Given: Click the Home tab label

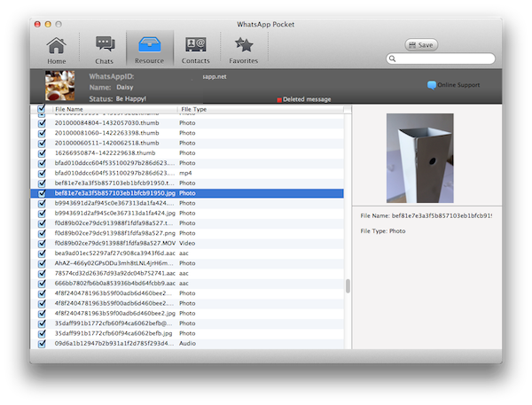Looking at the screenshot, I should (x=57, y=61).
